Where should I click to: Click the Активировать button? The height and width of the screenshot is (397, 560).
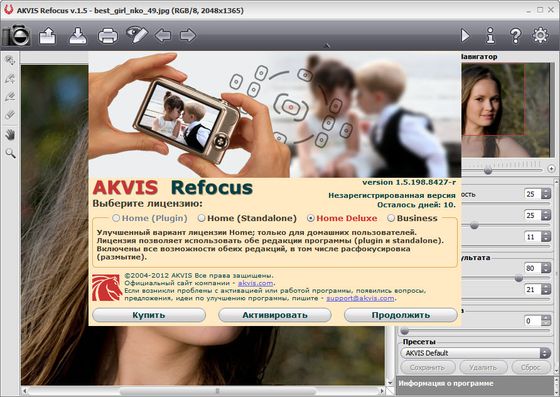point(275,315)
